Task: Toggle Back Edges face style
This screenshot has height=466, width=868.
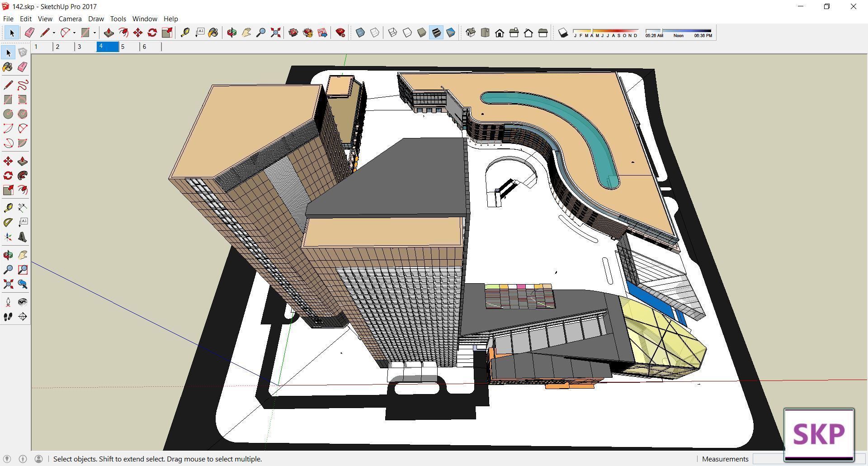Action: [x=375, y=33]
